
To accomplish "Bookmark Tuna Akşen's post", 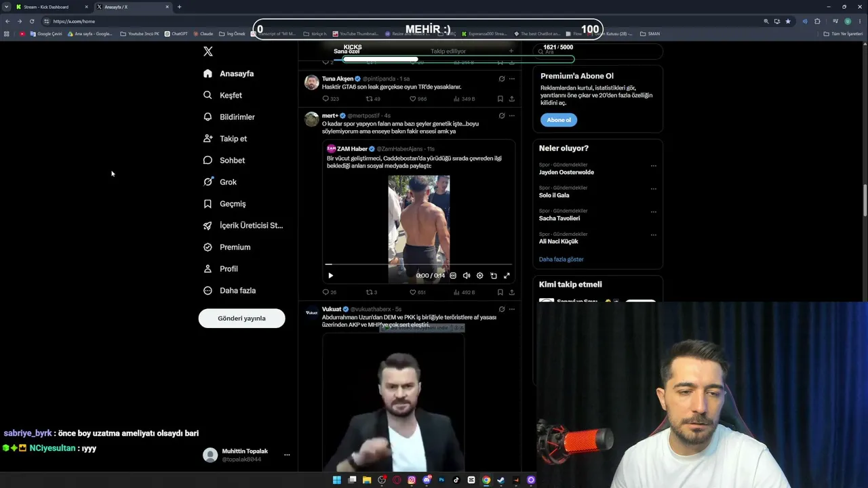I will tap(500, 99).
